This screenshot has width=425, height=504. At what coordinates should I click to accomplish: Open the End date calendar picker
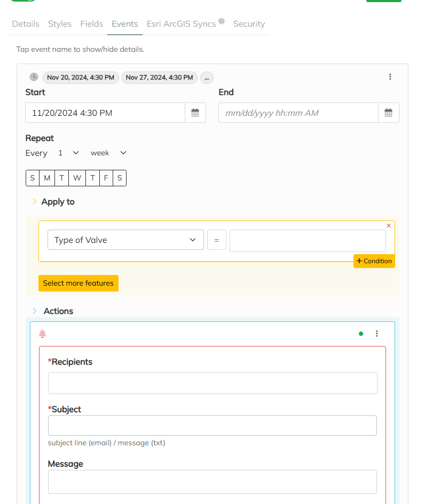tap(389, 113)
